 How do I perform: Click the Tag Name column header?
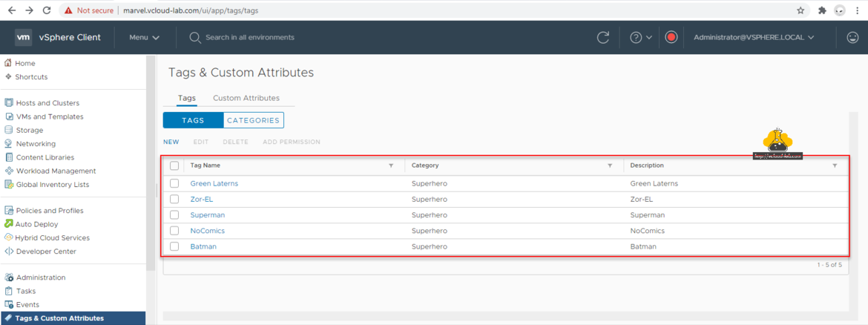tap(206, 165)
